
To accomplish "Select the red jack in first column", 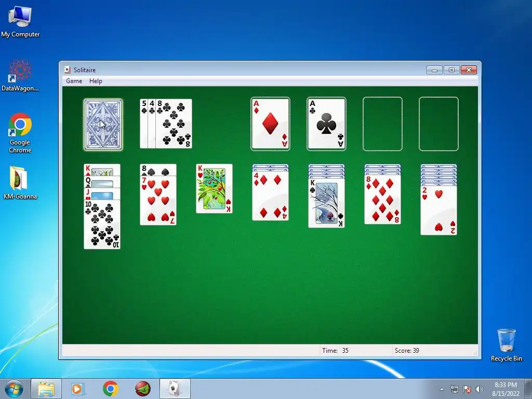I will pos(102,194).
